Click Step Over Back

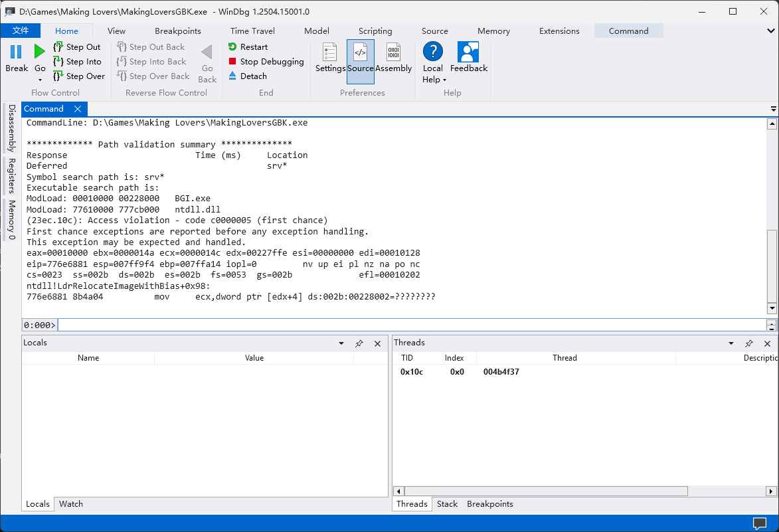153,76
